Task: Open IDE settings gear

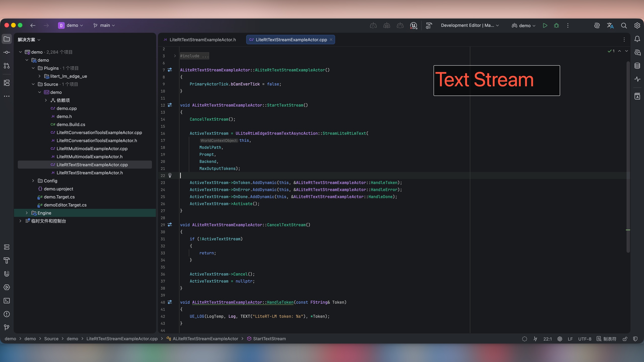Action: pos(637,25)
